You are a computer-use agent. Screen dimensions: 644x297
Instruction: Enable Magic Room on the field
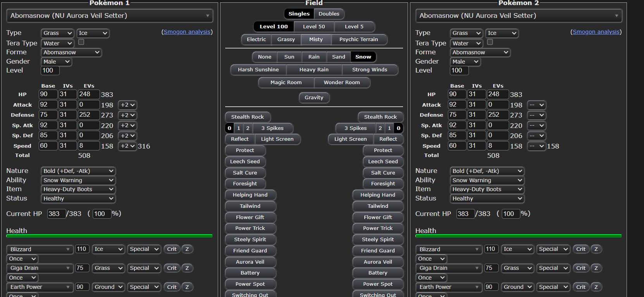(x=286, y=83)
